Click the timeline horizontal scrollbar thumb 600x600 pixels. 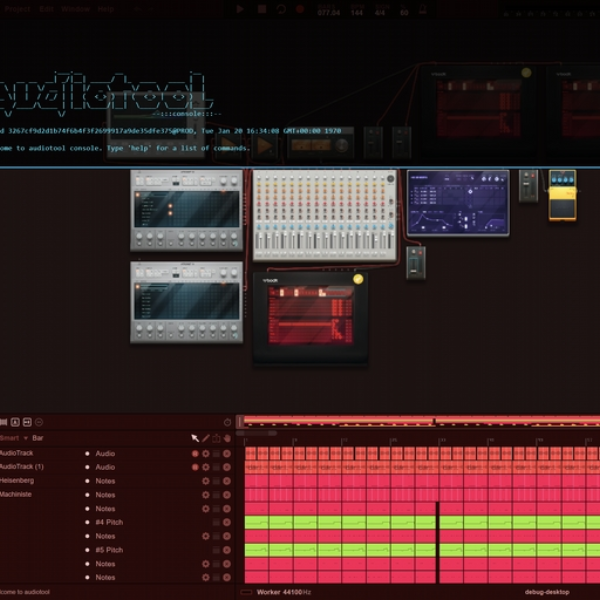[256, 433]
